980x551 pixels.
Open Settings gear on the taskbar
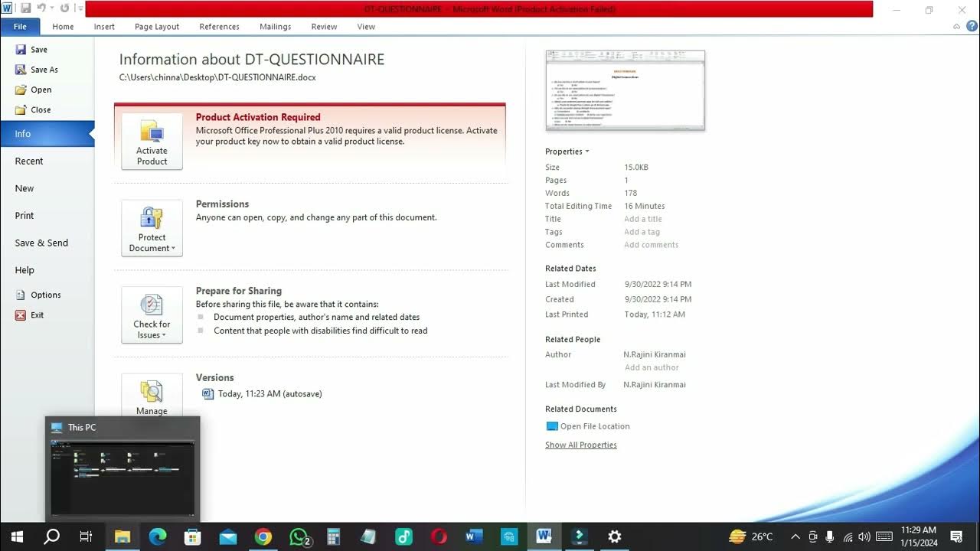click(x=615, y=536)
